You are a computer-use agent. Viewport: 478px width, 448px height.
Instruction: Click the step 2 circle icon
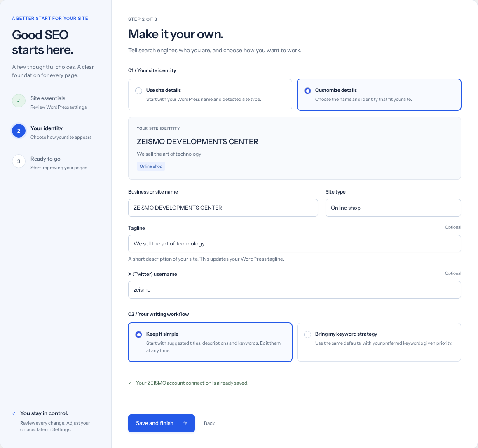(19, 131)
